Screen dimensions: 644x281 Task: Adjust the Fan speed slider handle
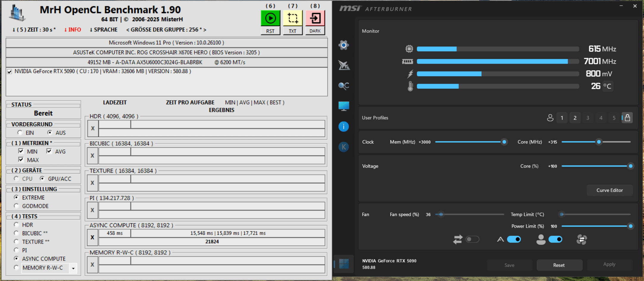tap(441, 214)
